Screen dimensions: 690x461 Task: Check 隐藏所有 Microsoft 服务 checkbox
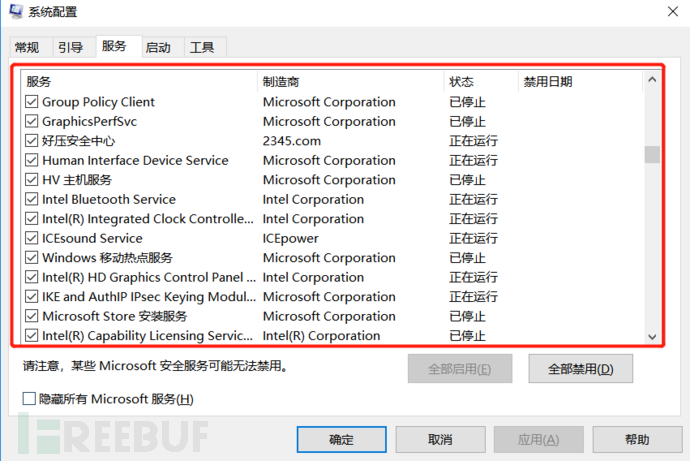(29, 399)
